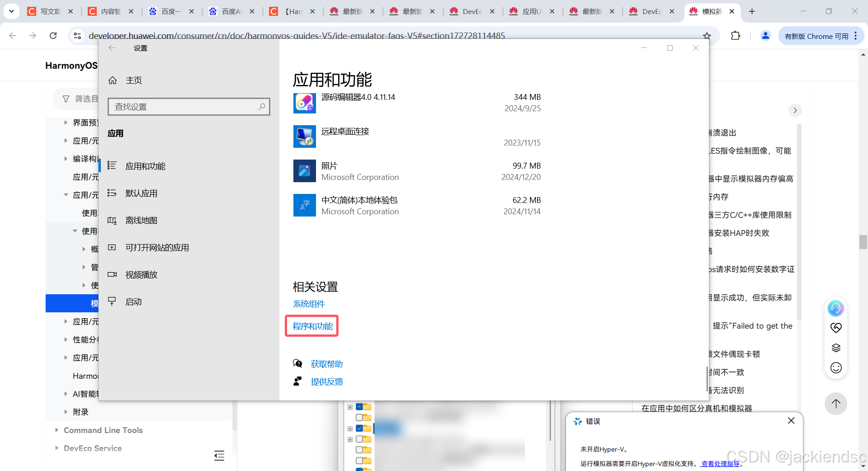Open the 程序和功能 link
Image resolution: width=868 pixels, height=471 pixels.
pos(312,326)
